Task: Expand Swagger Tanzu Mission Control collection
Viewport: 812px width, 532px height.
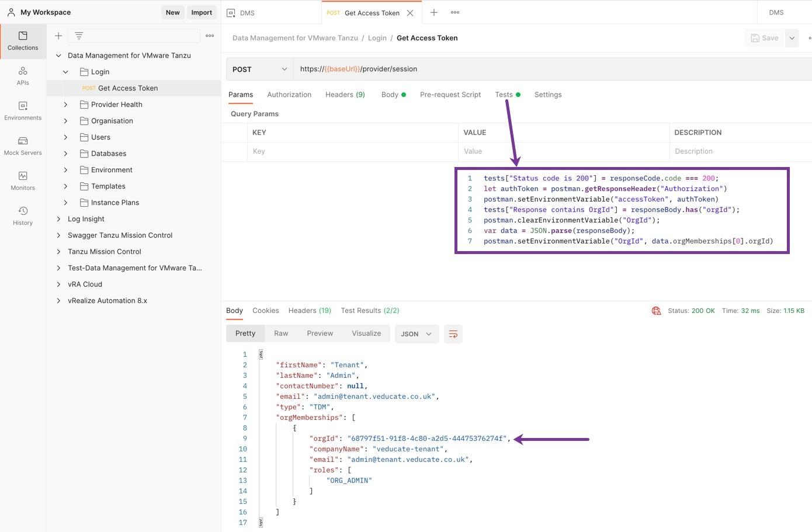Action: click(x=58, y=235)
